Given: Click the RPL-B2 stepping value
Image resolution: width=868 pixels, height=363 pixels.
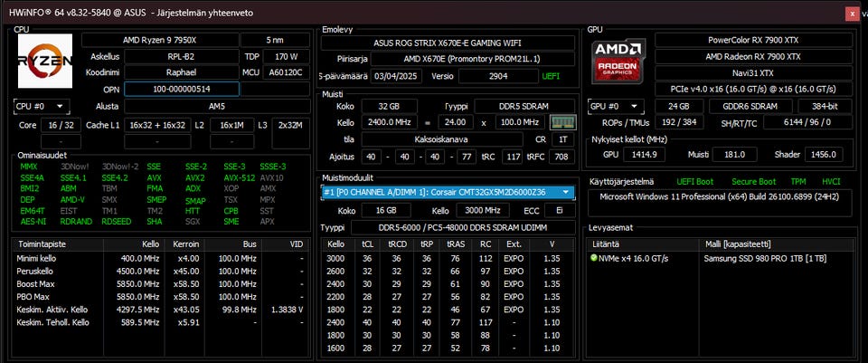Looking at the screenshot, I should tap(181, 56).
